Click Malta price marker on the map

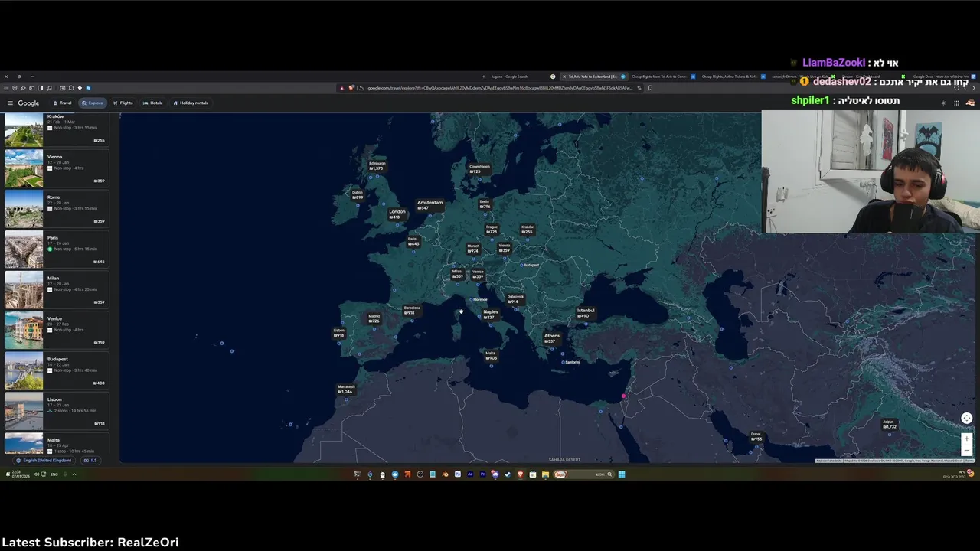[x=491, y=356]
